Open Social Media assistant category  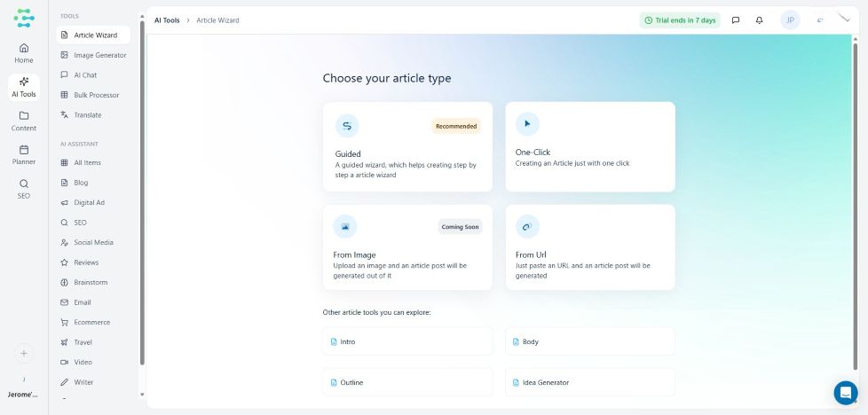(x=93, y=242)
